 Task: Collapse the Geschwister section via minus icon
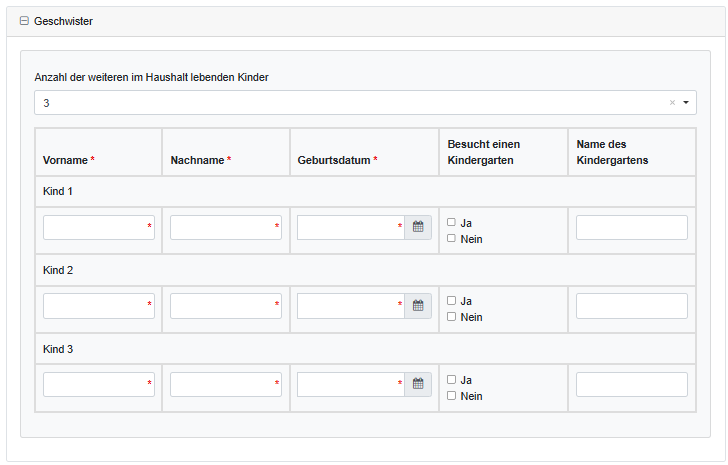point(25,21)
